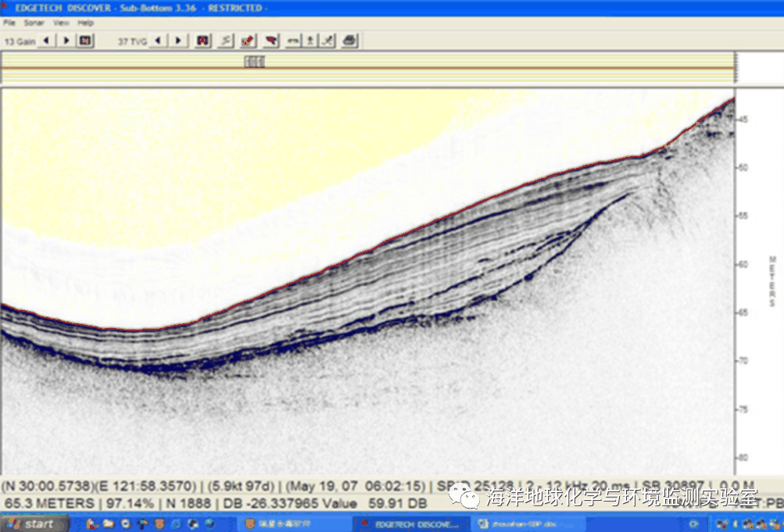Open the Sonar menu
Screen dimensions: 784x532
pyautogui.click(x=34, y=23)
